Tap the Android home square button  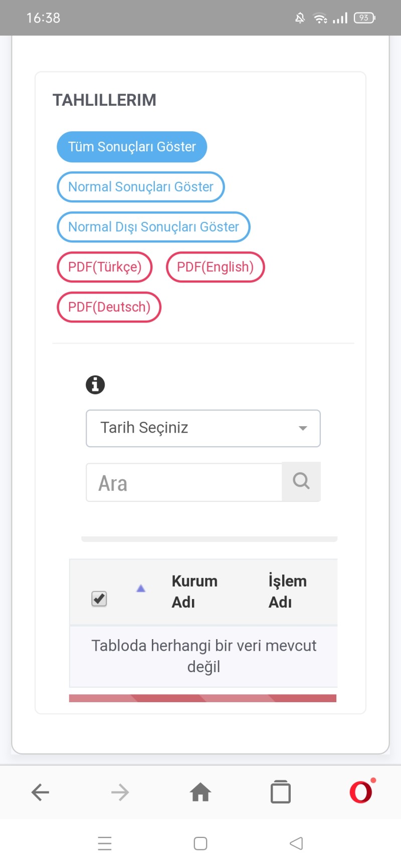(x=200, y=843)
